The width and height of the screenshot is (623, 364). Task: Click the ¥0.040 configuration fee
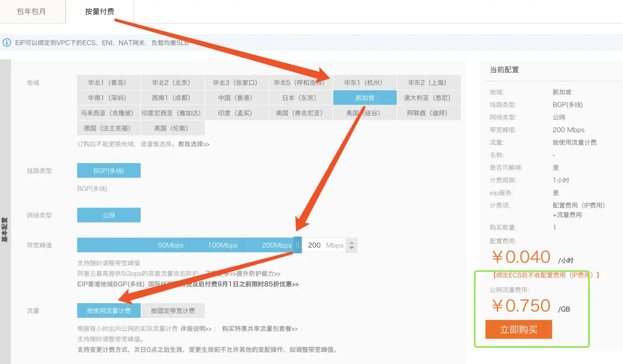click(521, 257)
